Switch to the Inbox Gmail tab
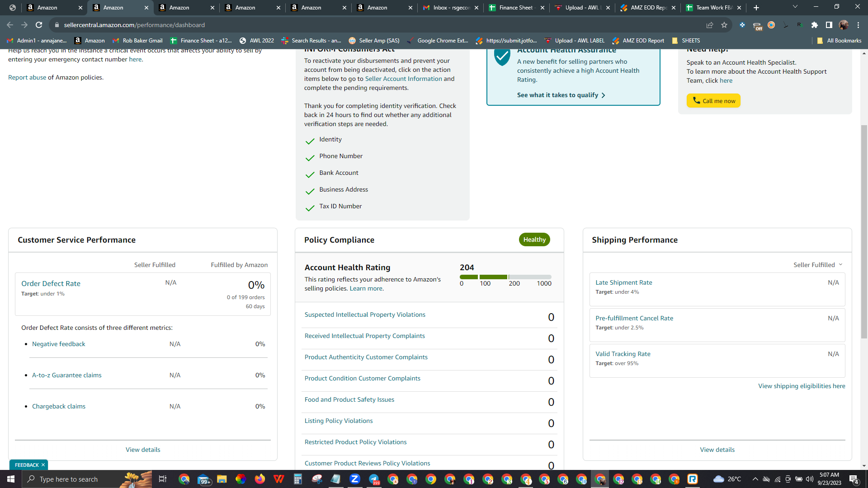Viewport: 868px width, 488px height. click(450, 8)
